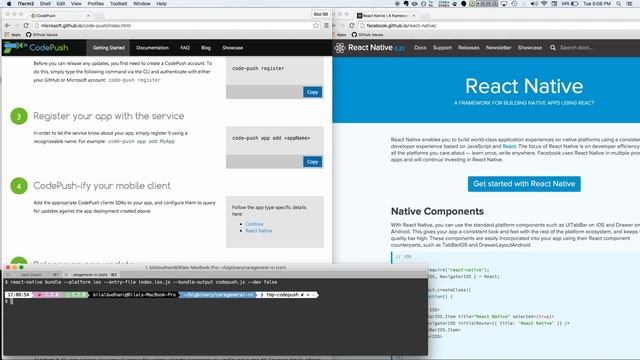Close the CodePush browser tab
Screen dimensions: 640x360
pos(88,16)
